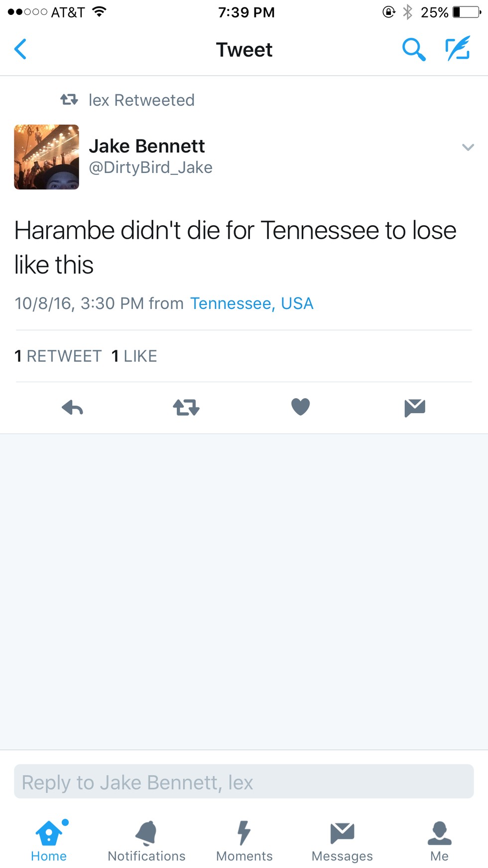
Task: View who retweeted via 1 RETWEET
Action: coord(58,356)
